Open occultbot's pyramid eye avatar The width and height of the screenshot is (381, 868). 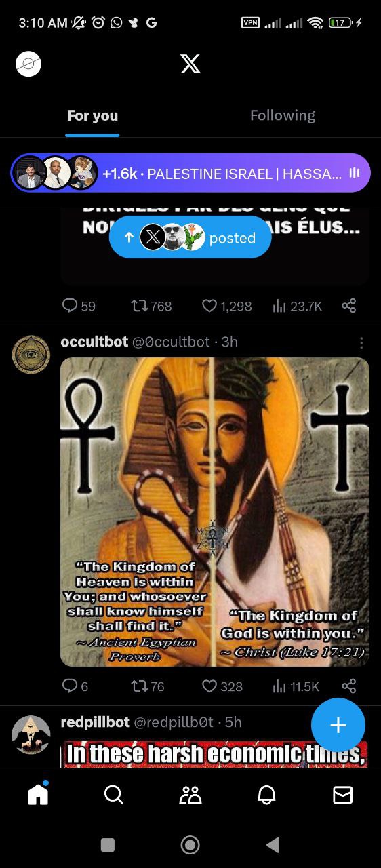(31, 354)
